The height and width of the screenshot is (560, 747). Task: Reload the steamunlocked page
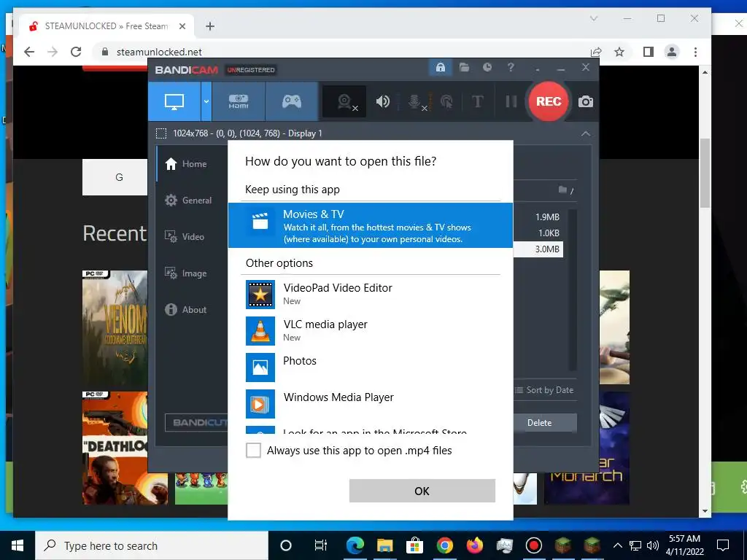[76, 52]
